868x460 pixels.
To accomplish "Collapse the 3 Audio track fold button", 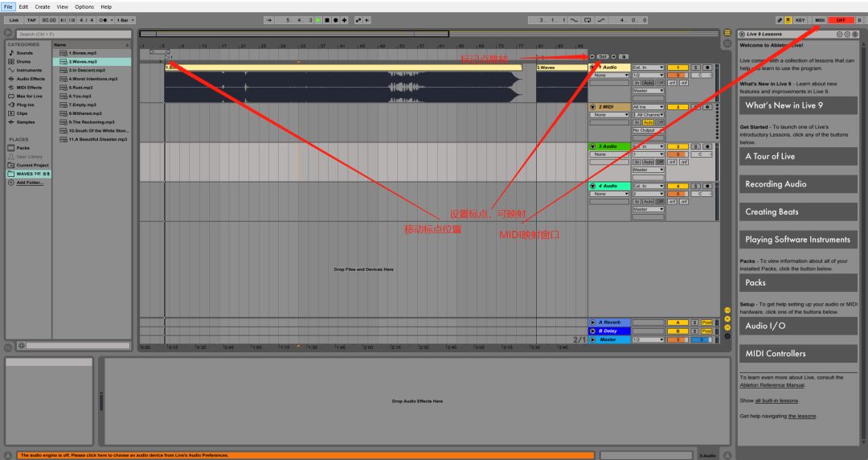I will click(x=592, y=146).
